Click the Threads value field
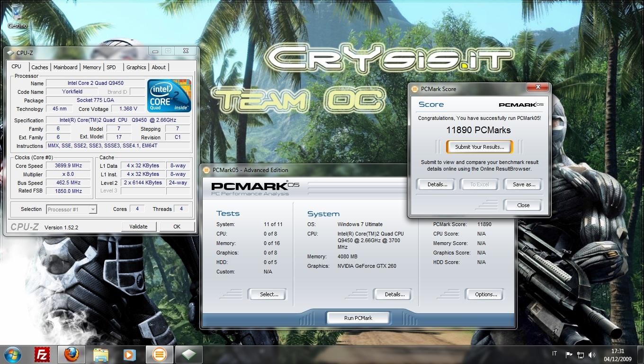 click(181, 209)
